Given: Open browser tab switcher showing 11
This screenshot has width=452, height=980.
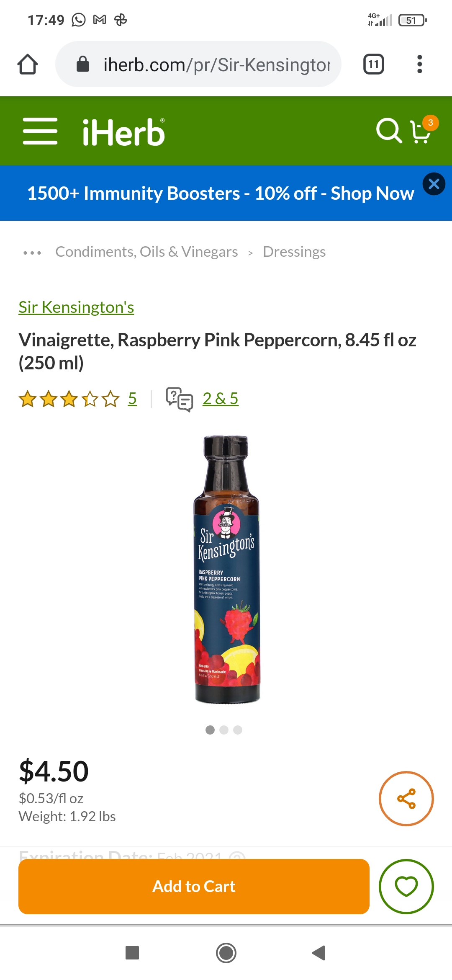Looking at the screenshot, I should coord(374,64).
